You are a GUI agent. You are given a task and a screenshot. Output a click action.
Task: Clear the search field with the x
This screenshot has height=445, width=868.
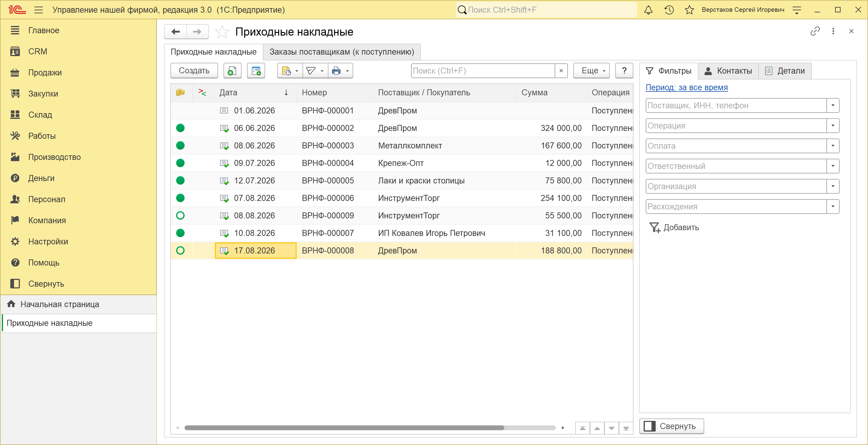pyautogui.click(x=561, y=71)
